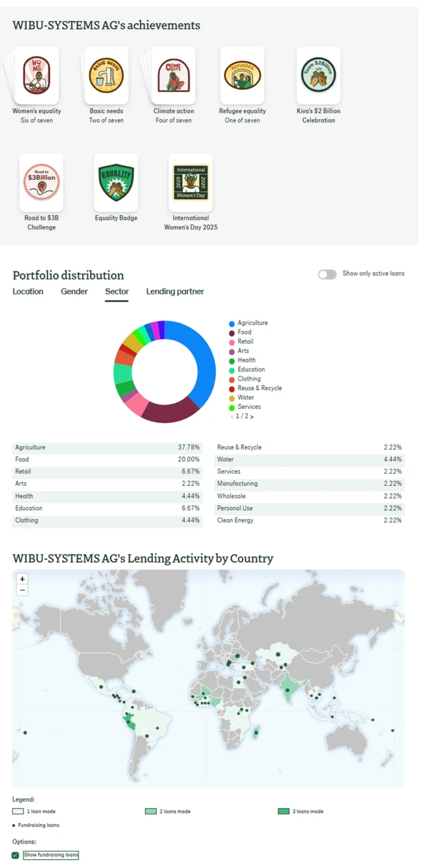Click the Road to $3B Challenge badge
This screenshot has width=427, height=868.
(41, 182)
